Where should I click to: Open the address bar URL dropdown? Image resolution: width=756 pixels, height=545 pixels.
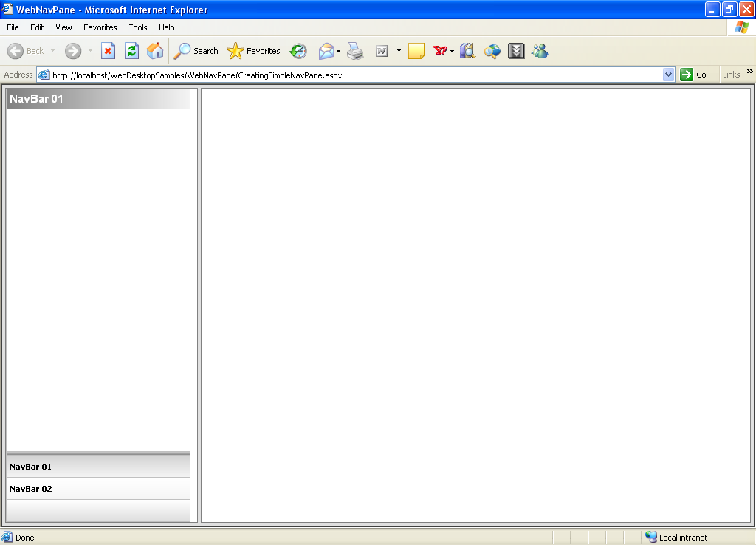pos(669,75)
